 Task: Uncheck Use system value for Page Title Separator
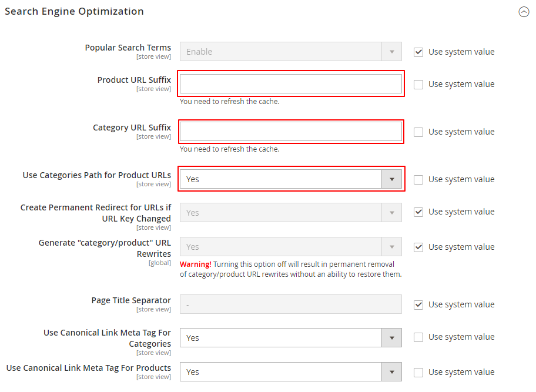tap(418, 304)
